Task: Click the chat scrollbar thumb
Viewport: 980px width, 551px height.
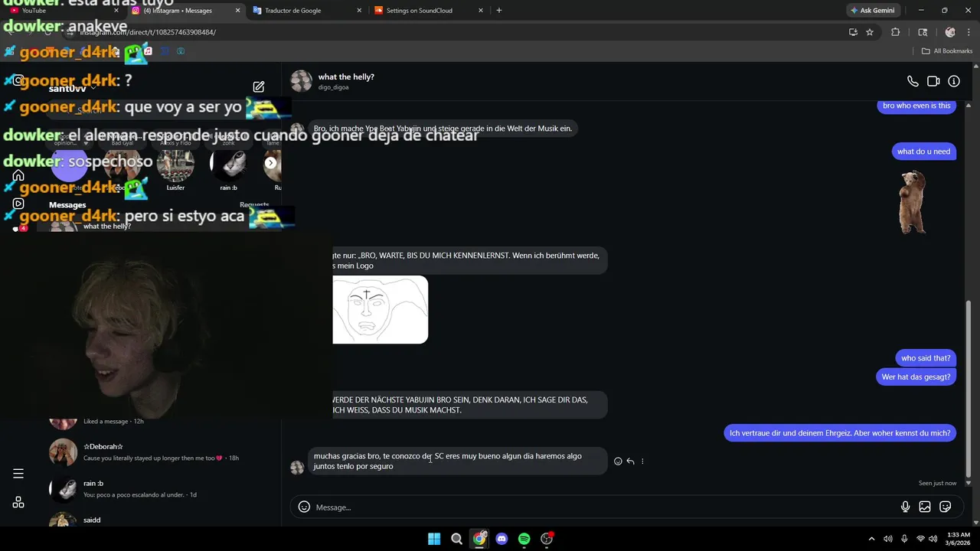Action: pos(969,388)
